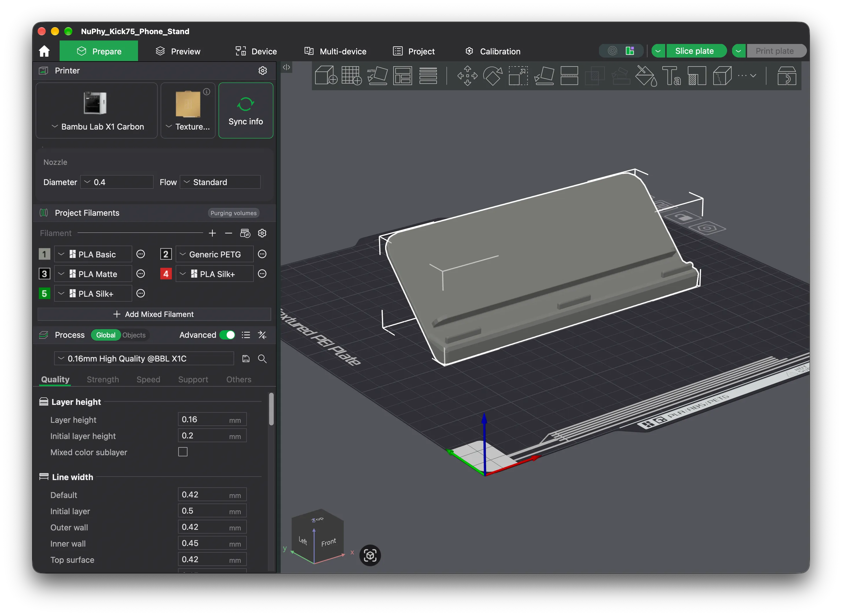Open the Color painting tool
Image resolution: width=842 pixels, height=616 pixels.
click(646, 75)
